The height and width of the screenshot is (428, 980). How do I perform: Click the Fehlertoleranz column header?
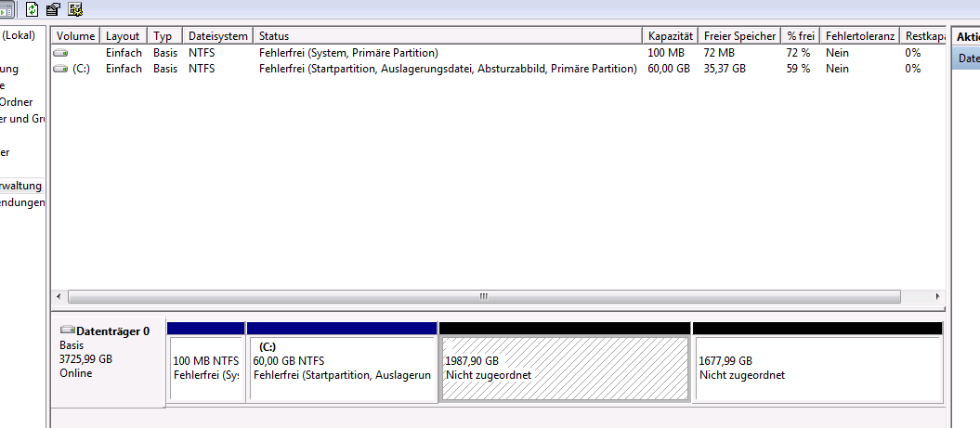(859, 36)
